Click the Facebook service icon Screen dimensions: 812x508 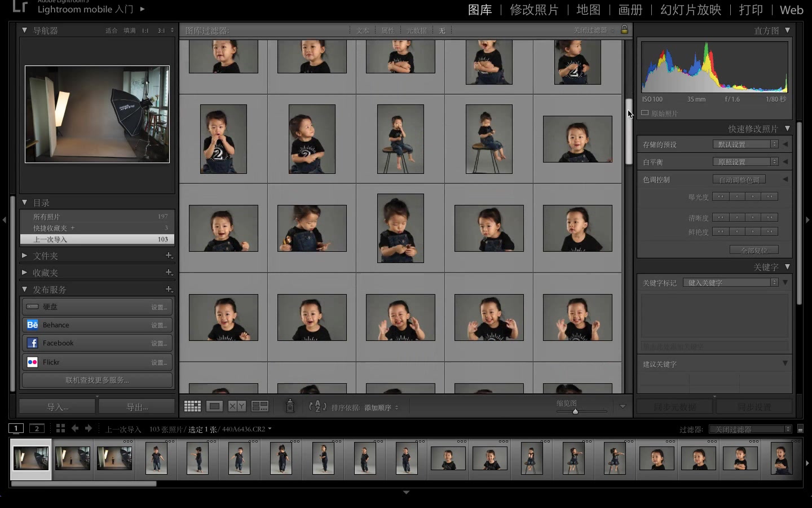pos(33,343)
